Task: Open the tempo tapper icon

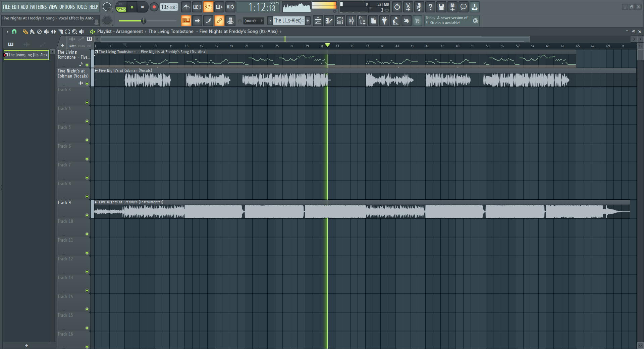Action: pyautogui.click(x=395, y=21)
